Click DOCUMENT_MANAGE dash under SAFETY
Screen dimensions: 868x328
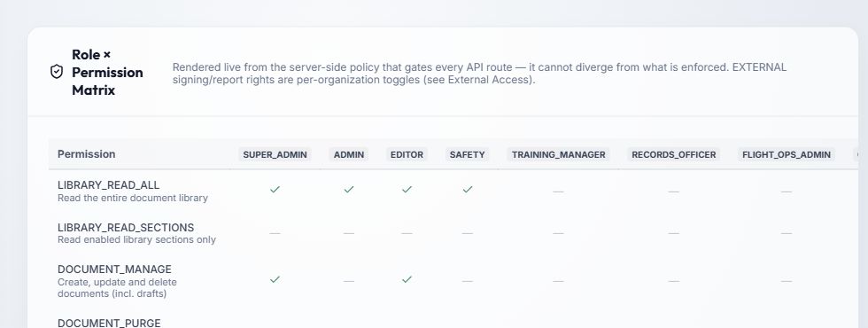point(468,281)
